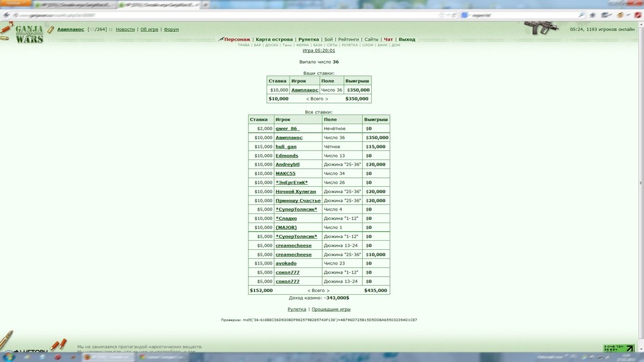This screenshot has width=644, height=362.
Task: Open *СуперТолясик* link in Дюжина 1-12 row
Action: click(x=296, y=237)
